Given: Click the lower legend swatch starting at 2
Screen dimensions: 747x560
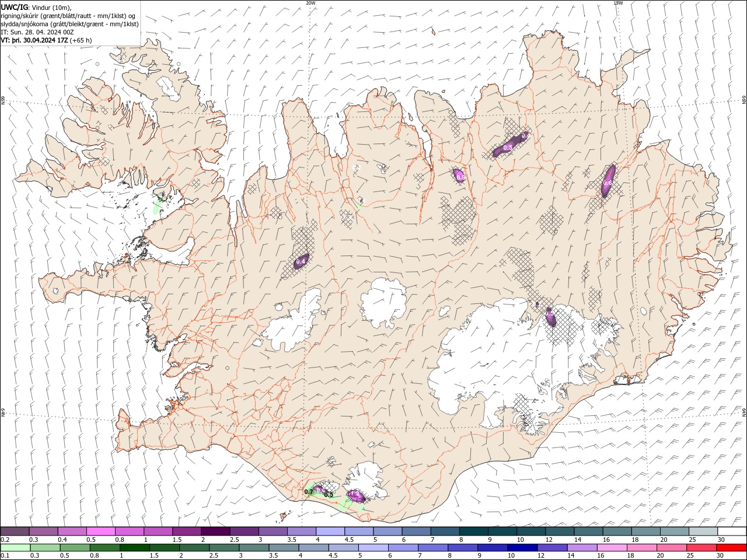Looking at the screenshot, I should pyautogui.click(x=194, y=548).
